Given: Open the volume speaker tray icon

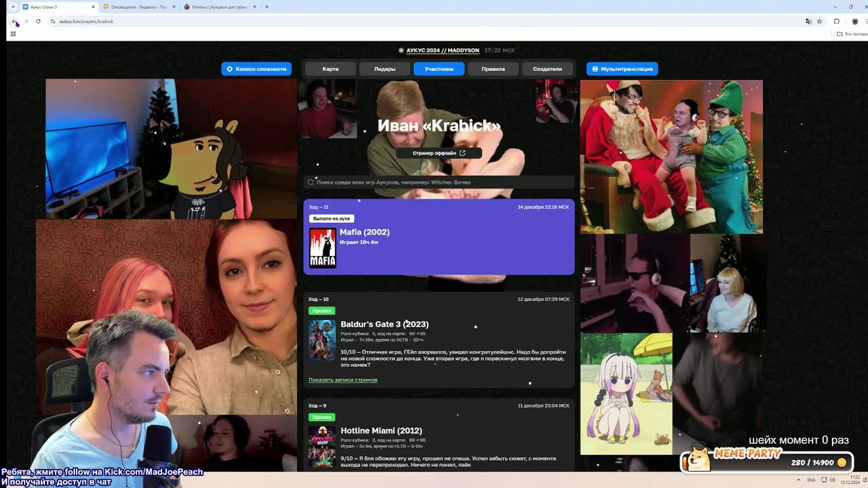Looking at the screenshot, I should coord(833,480).
